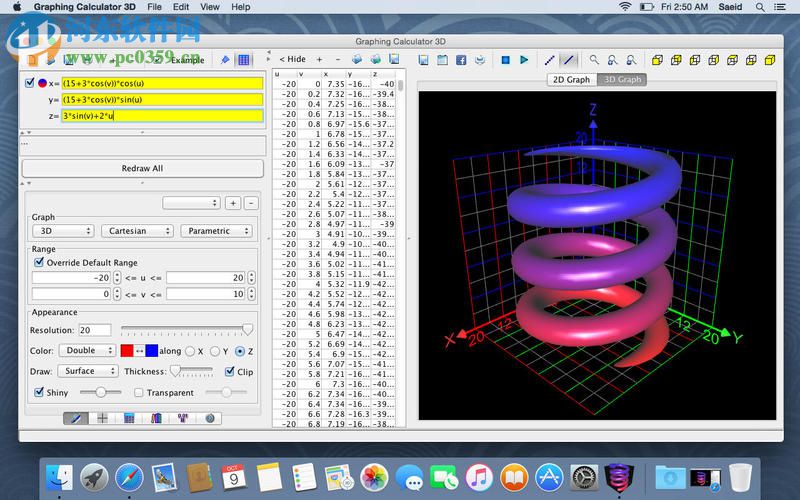Click the solid yellow cube view icon
Screen dimensions: 800x500
(770, 60)
